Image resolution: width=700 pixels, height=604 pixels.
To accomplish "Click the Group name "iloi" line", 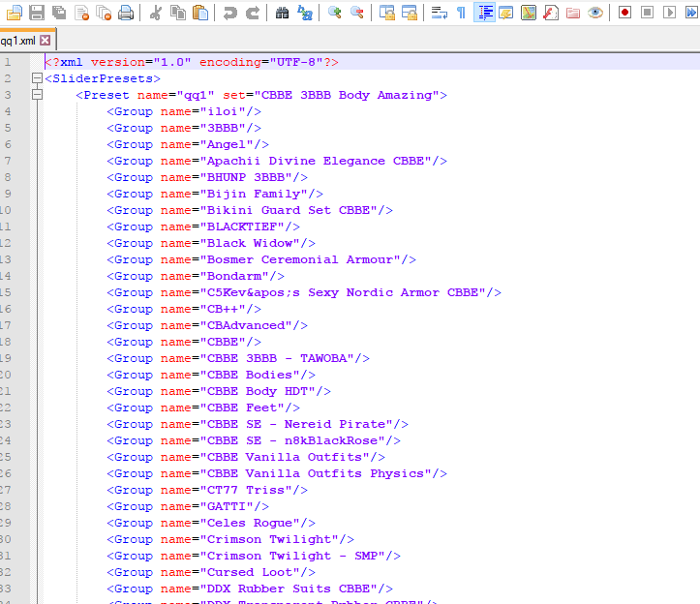I will 184,111.
